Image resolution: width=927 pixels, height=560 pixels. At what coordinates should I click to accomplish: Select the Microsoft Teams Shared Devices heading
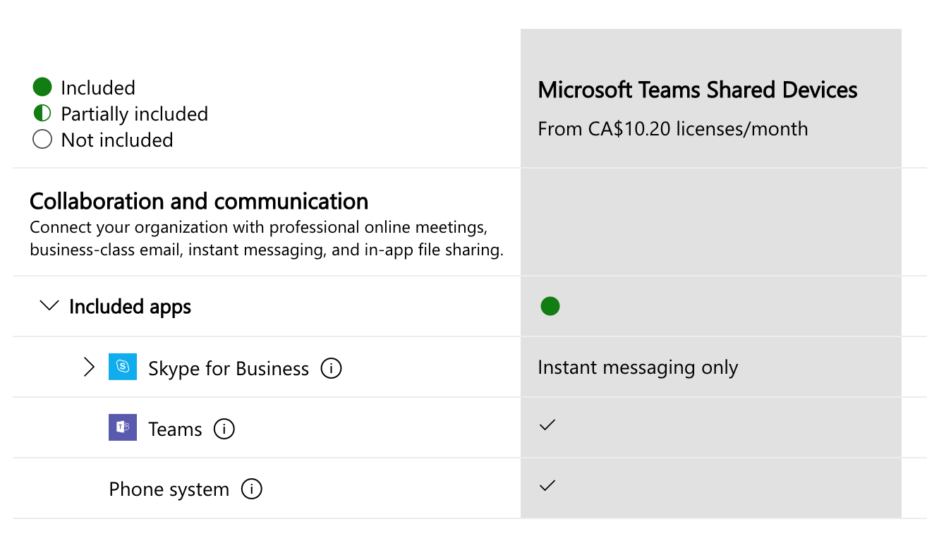(698, 90)
